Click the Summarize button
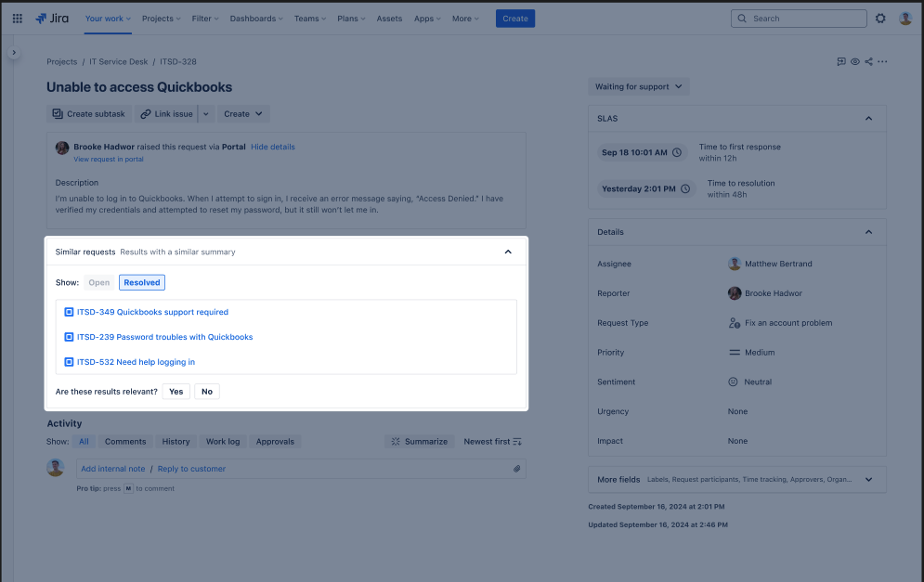Screen dimensions: 924x582 pos(420,442)
